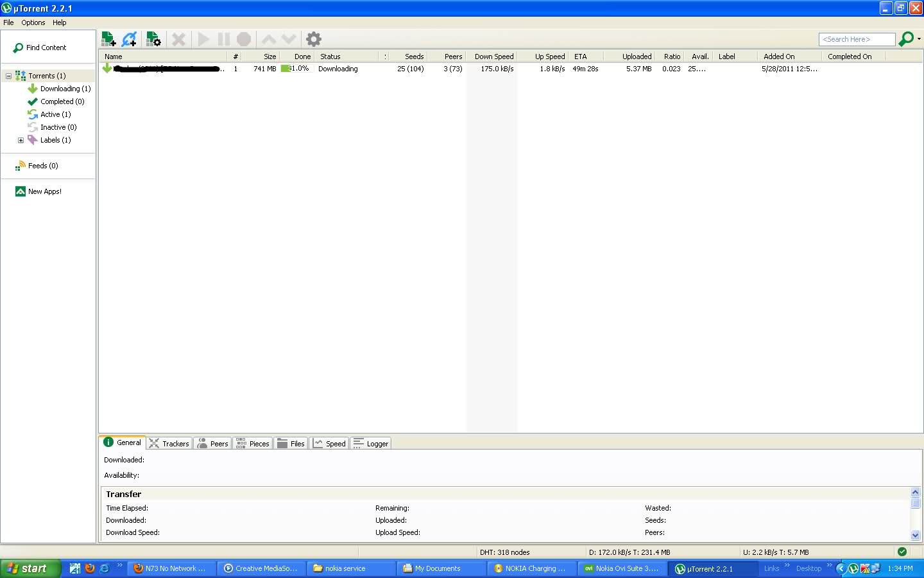Click the Add Torrent from URL icon
The height and width of the screenshot is (578, 924).
click(x=130, y=39)
